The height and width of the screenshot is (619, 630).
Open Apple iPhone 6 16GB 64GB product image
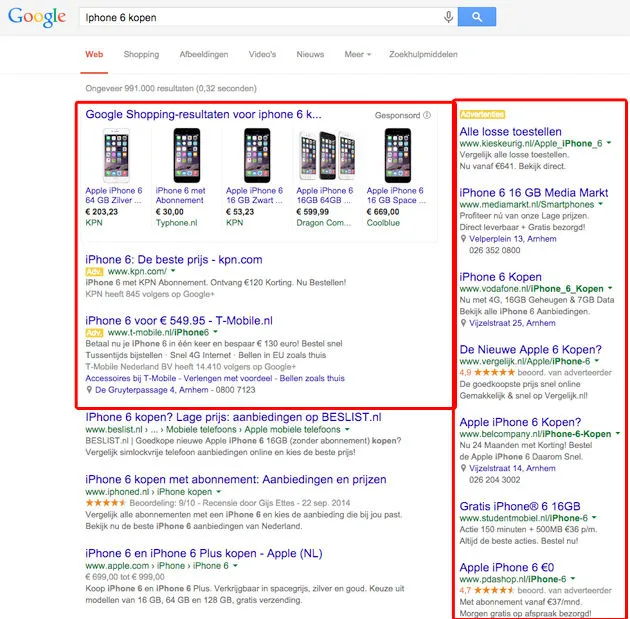[x=327, y=155]
